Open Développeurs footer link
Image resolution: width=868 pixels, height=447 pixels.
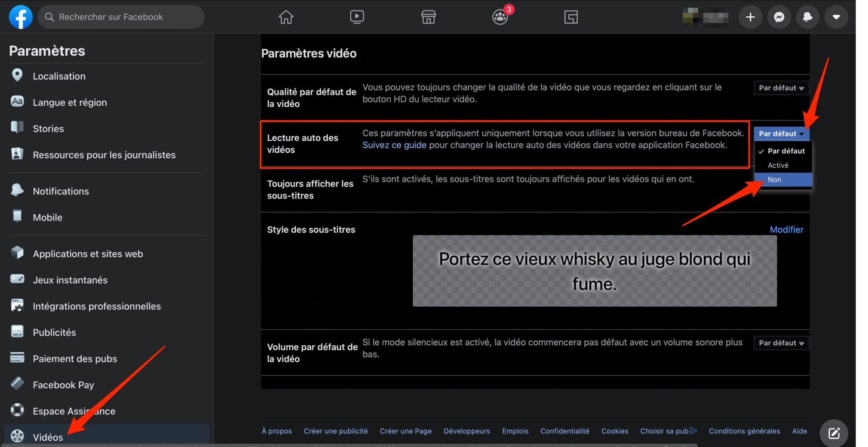(x=467, y=431)
